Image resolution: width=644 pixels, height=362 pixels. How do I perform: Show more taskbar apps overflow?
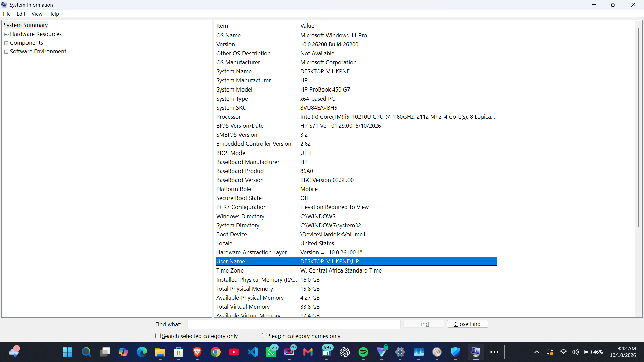(494, 352)
